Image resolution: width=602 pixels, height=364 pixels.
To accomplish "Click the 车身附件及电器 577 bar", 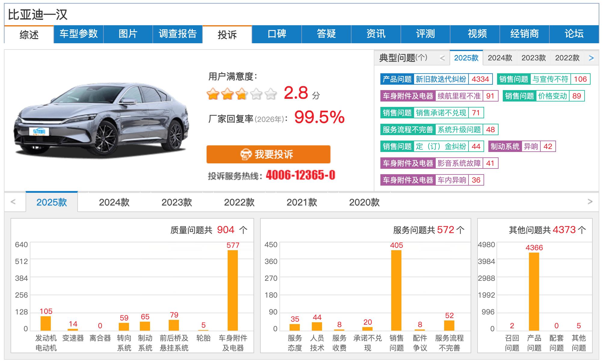I will coord(232,290).
